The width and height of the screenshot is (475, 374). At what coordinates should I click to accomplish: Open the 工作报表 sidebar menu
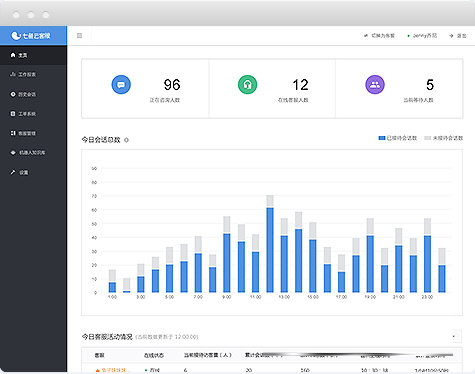[x=33, y=74]
